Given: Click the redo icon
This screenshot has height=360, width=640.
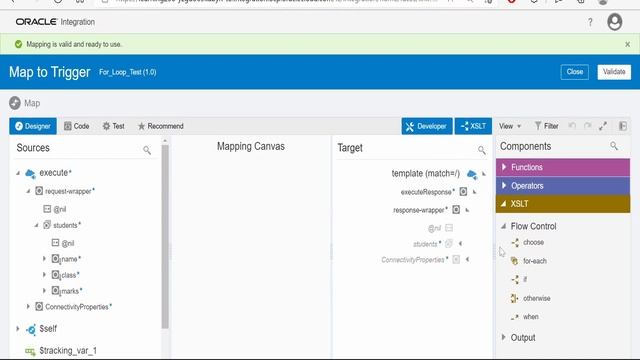Looking at the screenshot, I should tap(588, 126).
